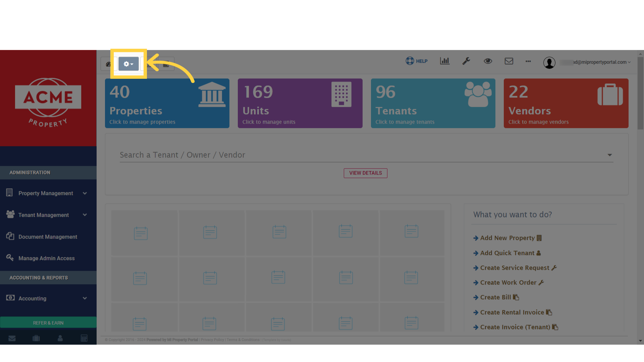Click the Accounting money bill icon
644x362 pixels.
tap(10, 298)
